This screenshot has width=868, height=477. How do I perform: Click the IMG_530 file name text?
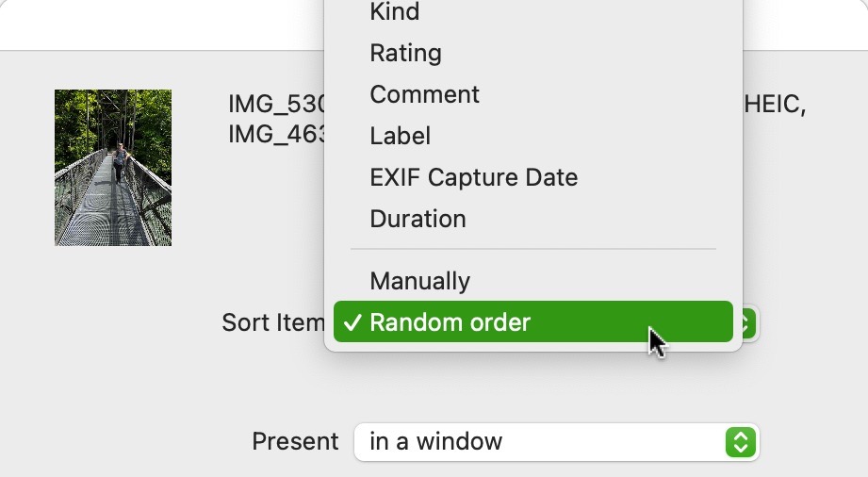pyautogui.click(x=277, y=105)
